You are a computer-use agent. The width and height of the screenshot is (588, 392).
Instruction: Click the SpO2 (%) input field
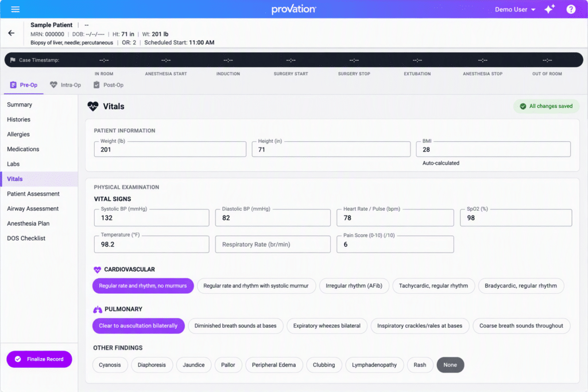[516, 218]
